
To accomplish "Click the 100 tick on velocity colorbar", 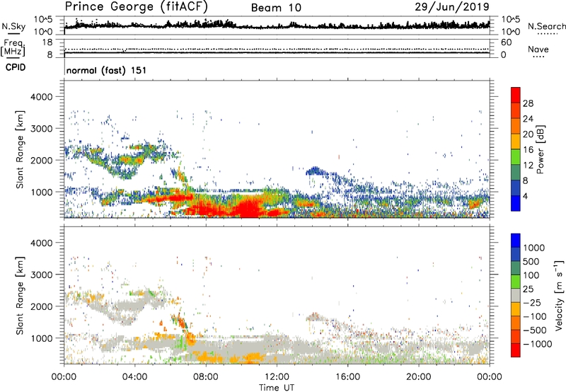I will tap(531, 275).
